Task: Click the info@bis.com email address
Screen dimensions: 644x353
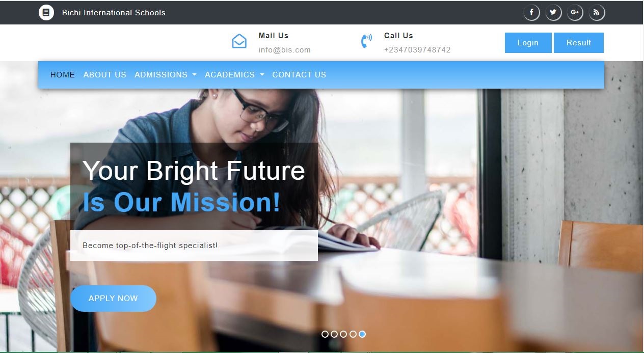Action: click(284, 50)
